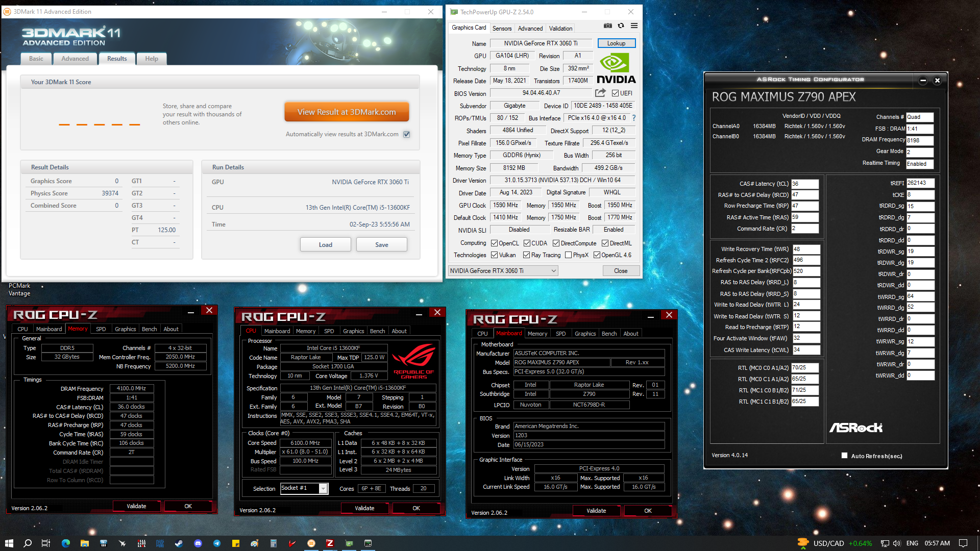Toggle the Vulkan checkbox

pyautogui.click(x=494, y=255)
